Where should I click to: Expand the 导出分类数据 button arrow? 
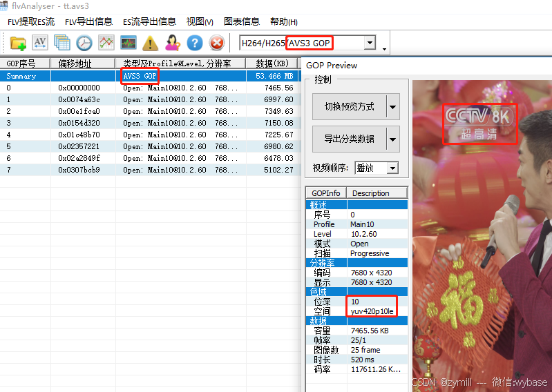392,139
